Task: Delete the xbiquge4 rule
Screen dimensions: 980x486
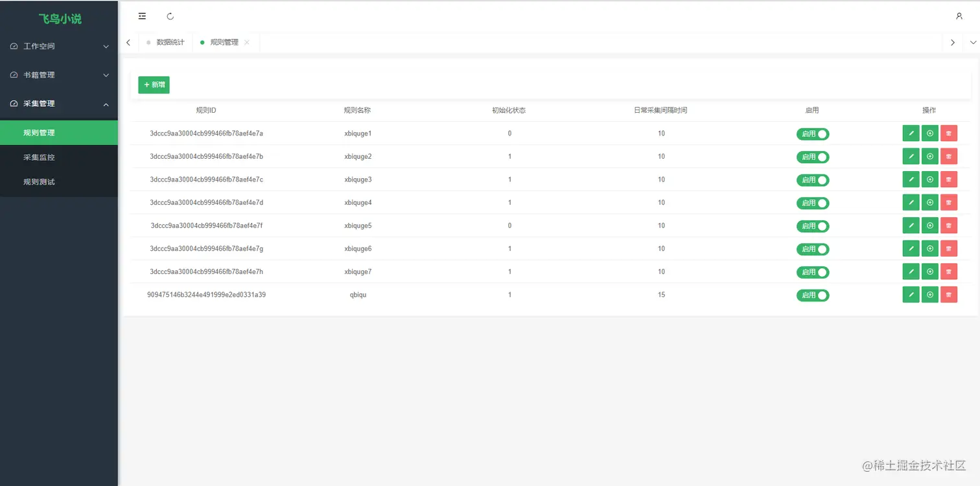Action: coord(949,202)
